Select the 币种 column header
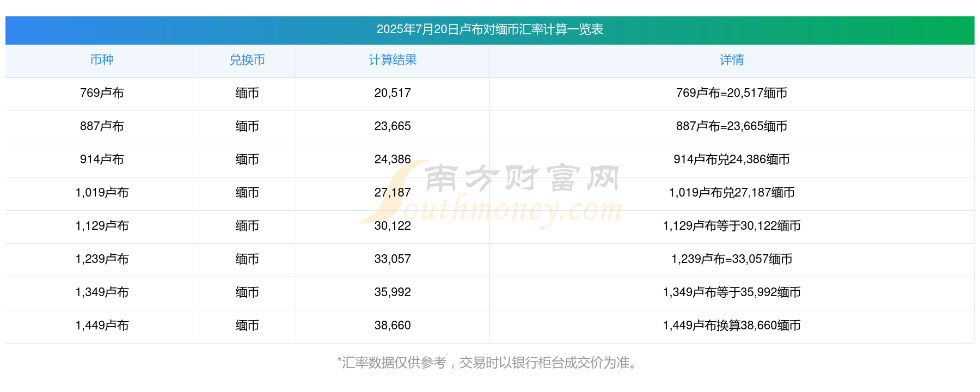The image size is (980, 392). point(102,60)
